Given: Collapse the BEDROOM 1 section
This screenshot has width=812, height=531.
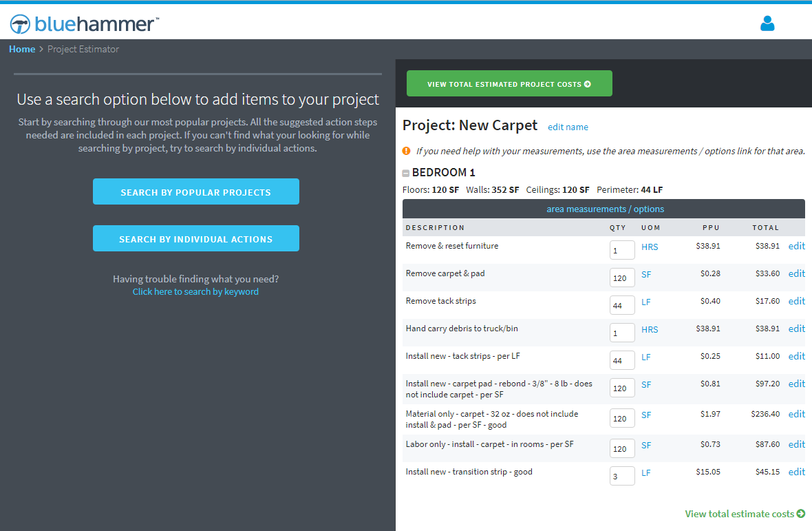Looking at the screenshot, I should point(406,174).
